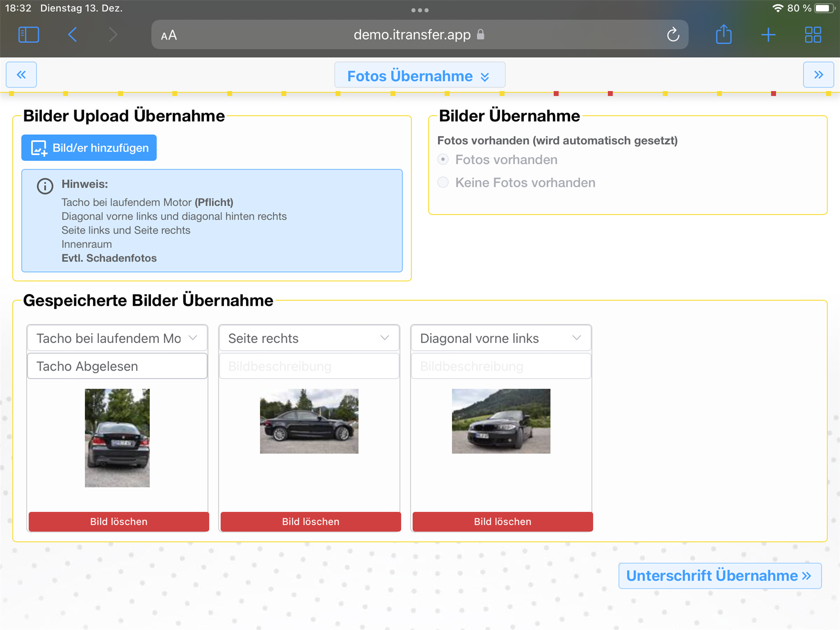Open the AA reader settings icon

point(169,35)
